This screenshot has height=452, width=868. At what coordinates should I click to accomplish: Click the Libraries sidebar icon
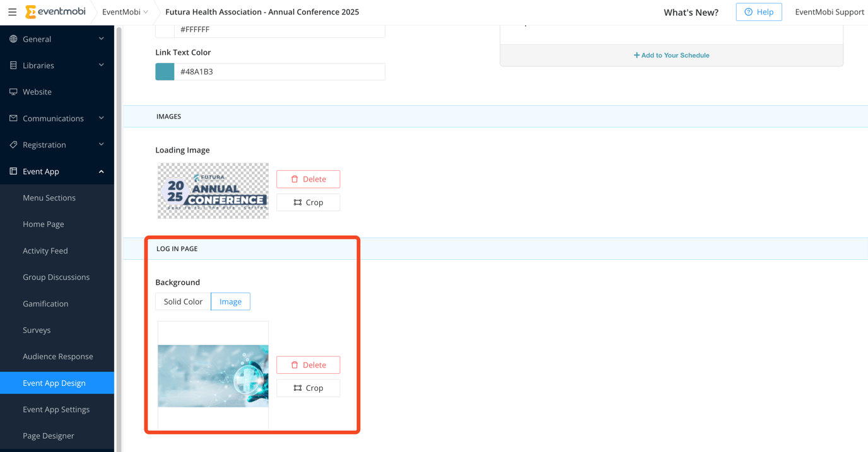[x=13, y=66]
